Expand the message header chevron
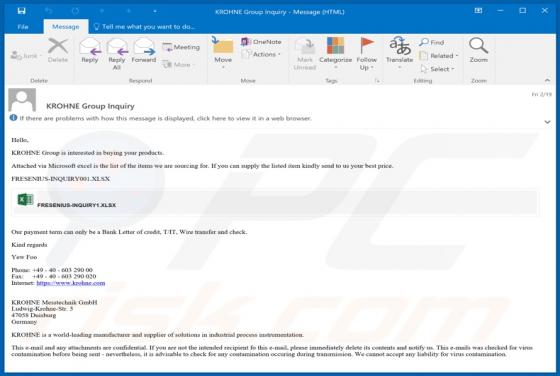Viewport: 560px width, 376px height. point(547,122)
